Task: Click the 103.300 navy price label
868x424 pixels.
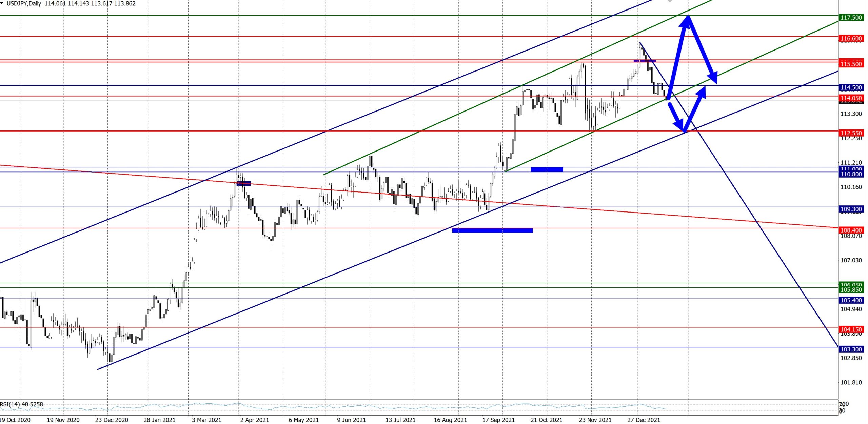Action: click(851, 349)
